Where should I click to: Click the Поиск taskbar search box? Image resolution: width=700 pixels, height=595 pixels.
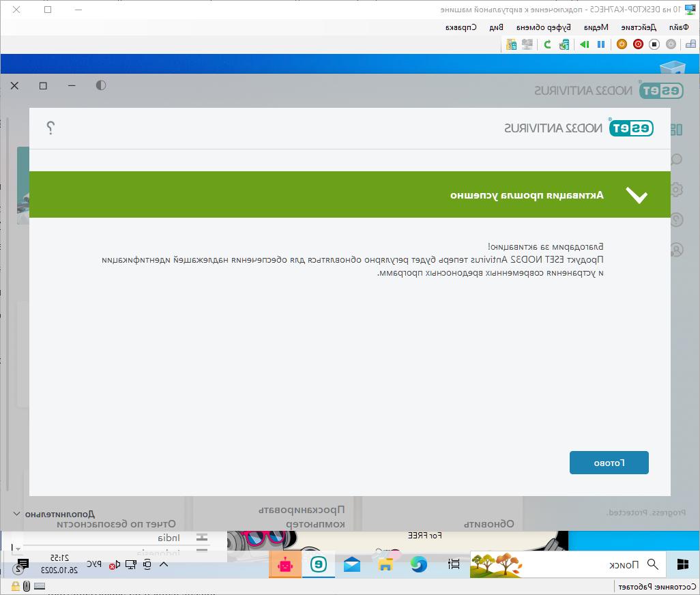568,564
